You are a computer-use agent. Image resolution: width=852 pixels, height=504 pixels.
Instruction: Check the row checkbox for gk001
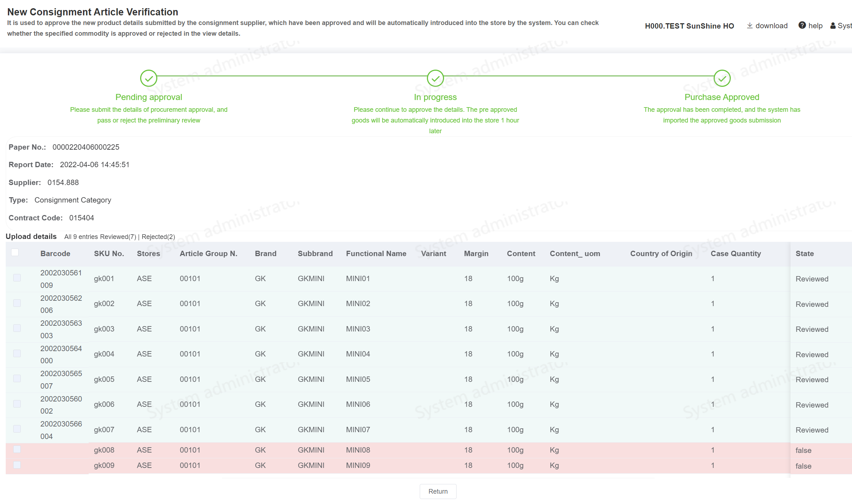coord(17,278)
